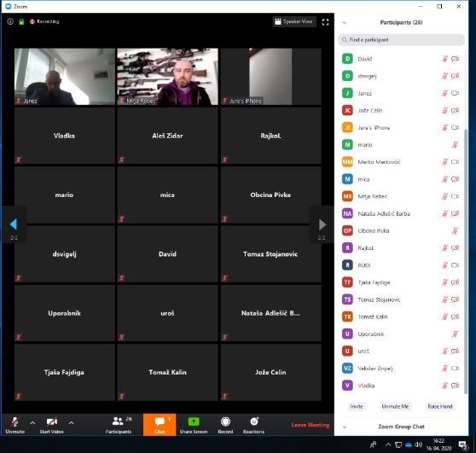Open the Reactions menu

[253, 425]
